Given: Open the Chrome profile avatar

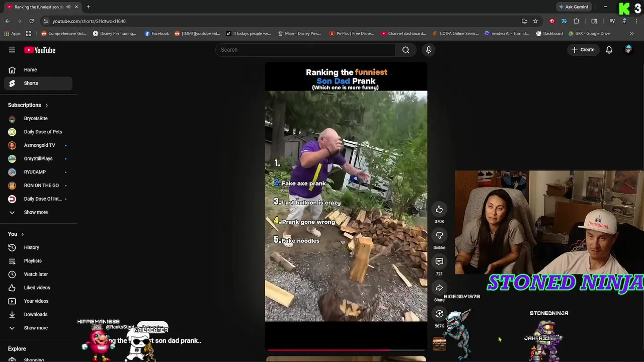Looking at the screenshot, I should pos(624,21).
